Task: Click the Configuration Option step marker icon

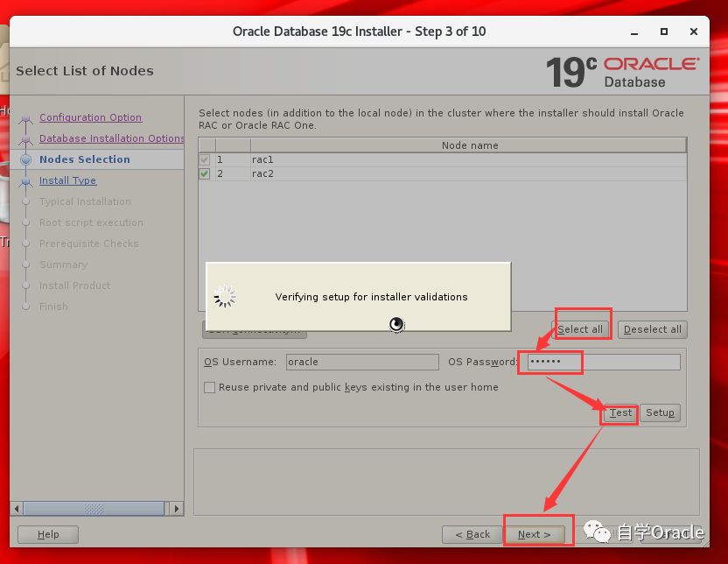Action: click(x=26, y=120)
